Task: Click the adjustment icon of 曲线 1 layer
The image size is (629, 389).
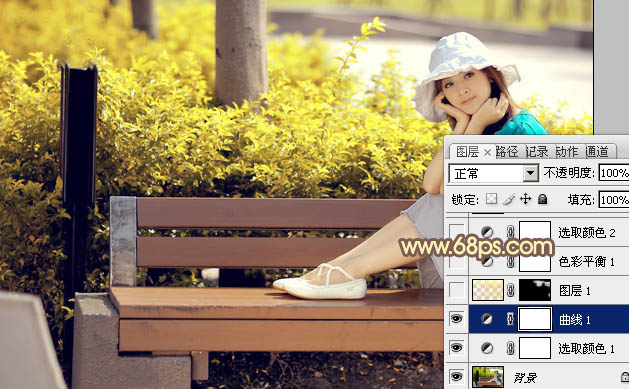Action: tap(487, 319)
